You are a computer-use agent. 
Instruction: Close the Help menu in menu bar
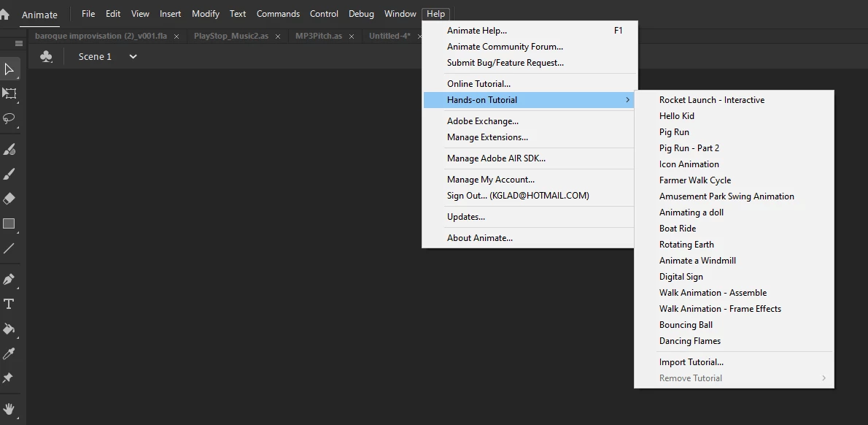(435, 14)
